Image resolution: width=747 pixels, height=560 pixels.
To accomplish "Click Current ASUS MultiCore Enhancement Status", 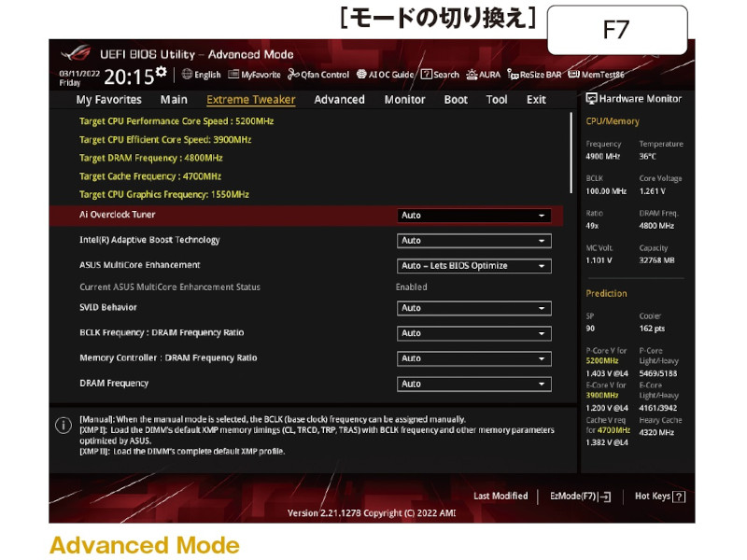I will tap(170, 287).
